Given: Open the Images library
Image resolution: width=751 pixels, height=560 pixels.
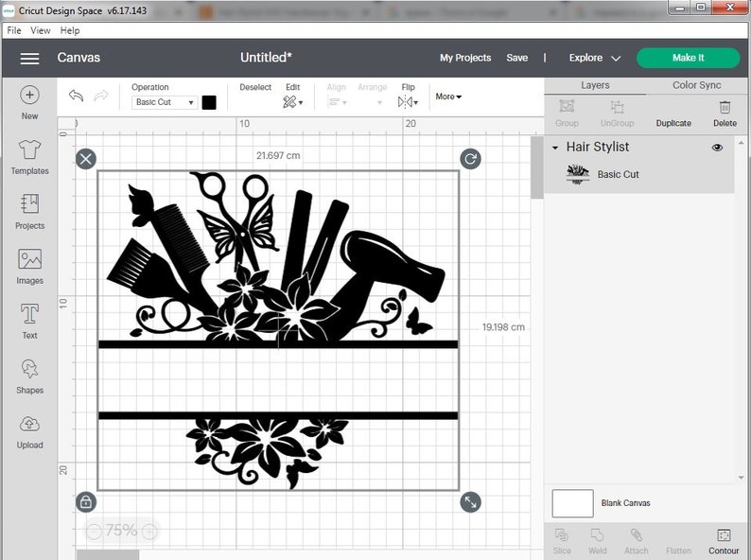Looking at the screenshot, I should tap(29, 267).
